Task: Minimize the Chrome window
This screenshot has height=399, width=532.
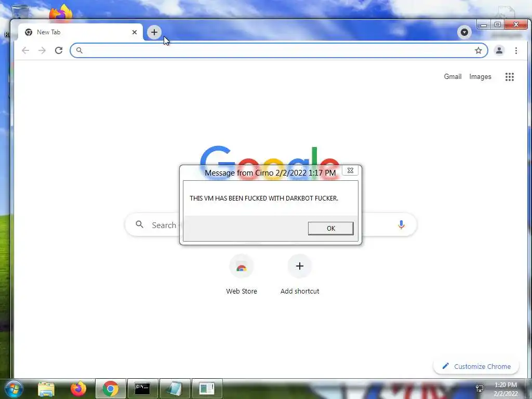Action: [x=484, y=25]
